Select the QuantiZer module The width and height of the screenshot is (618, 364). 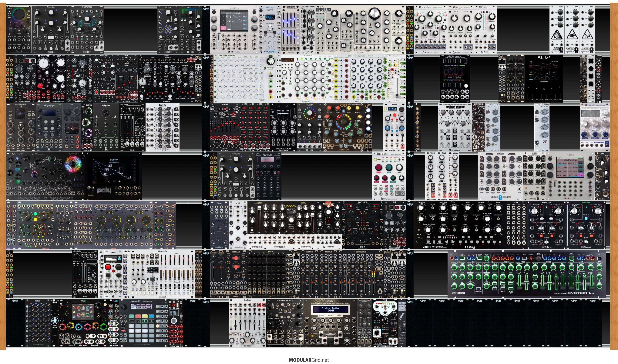tap(396, 78)
